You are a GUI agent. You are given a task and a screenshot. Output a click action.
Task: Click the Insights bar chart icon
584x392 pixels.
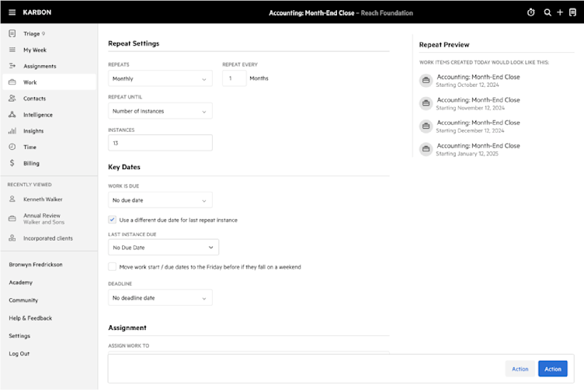(x=12, y=130)
